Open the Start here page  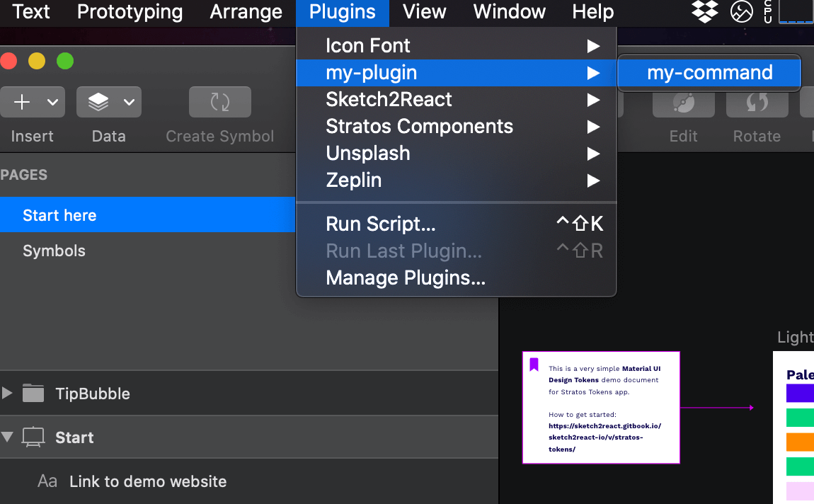(59, 215)
